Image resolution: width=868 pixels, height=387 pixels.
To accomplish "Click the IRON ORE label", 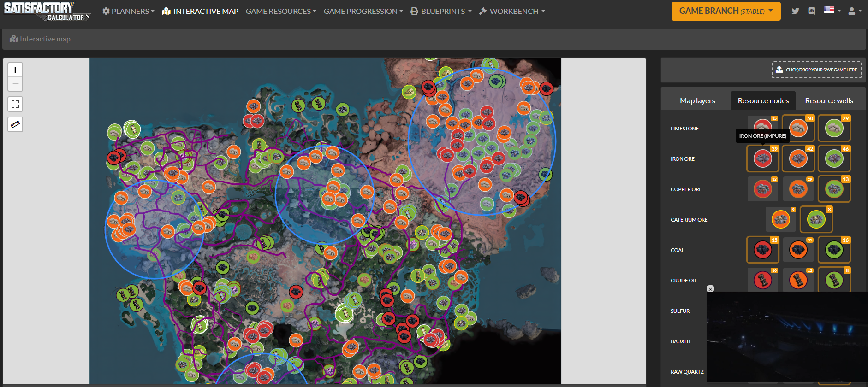I will point(683,159).
